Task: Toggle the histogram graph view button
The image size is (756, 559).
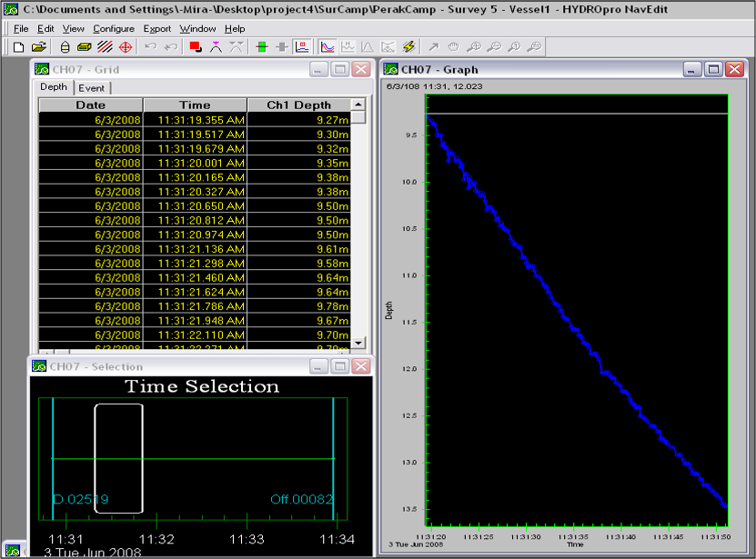Action: point(348,46)
